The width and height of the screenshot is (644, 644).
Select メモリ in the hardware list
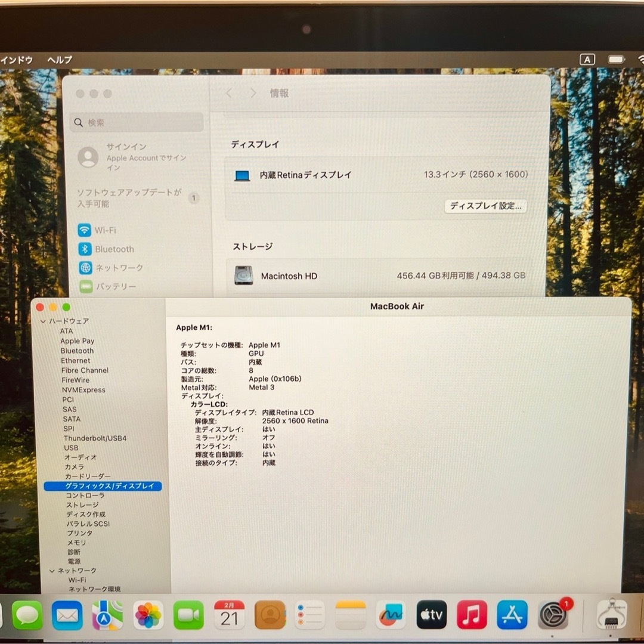tap(77, 543)
